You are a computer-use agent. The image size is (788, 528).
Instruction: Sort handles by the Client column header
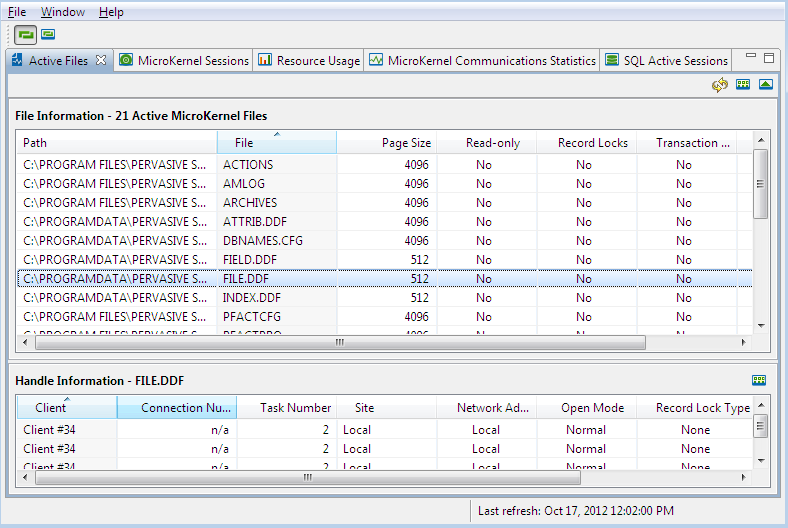(x=66, y=408)
